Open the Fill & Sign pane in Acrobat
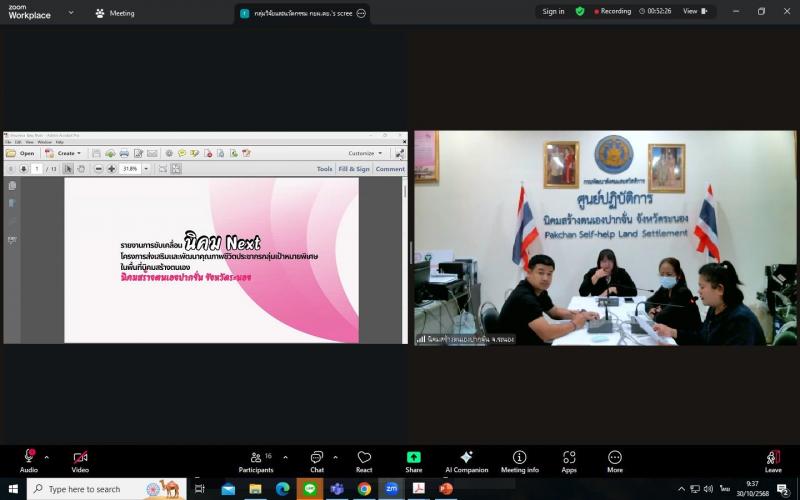 coord(354,168)
